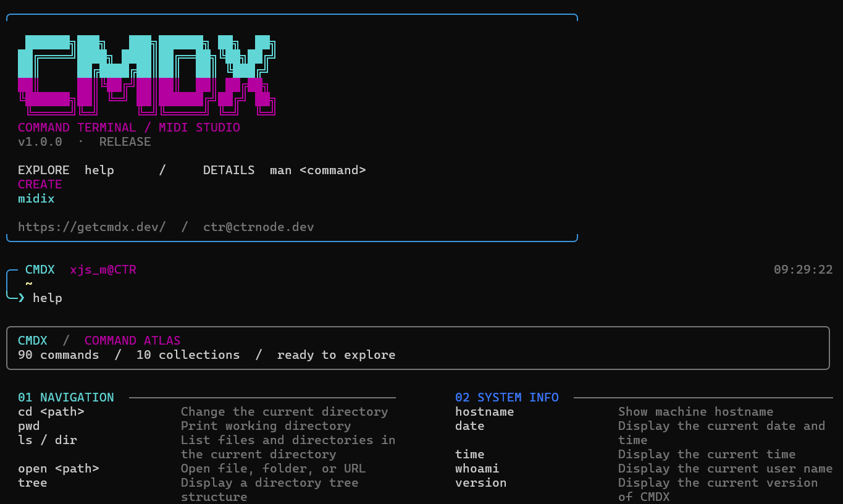
Task: Click the ready to explore text
Action: (x=337, y=355)
